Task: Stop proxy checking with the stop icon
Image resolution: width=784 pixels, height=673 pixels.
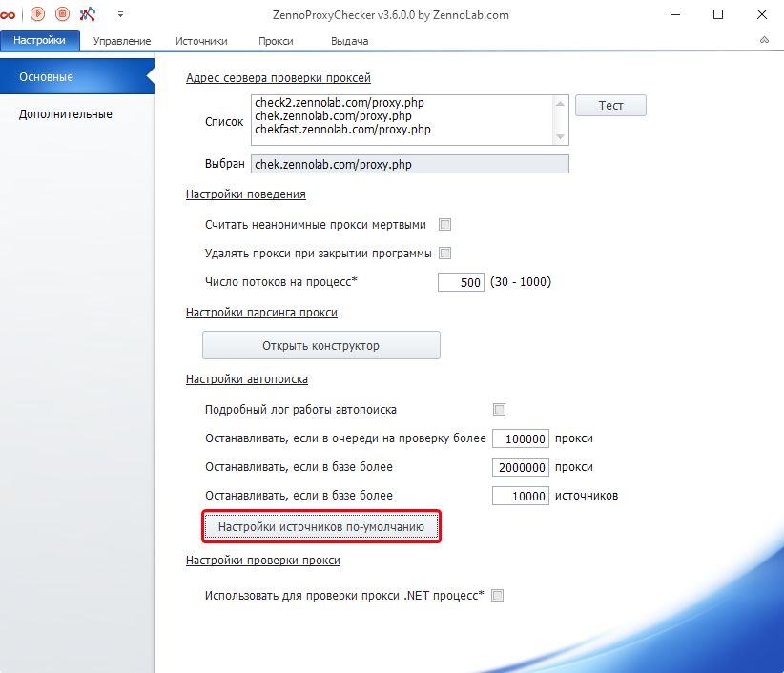Action: point(61,14)
